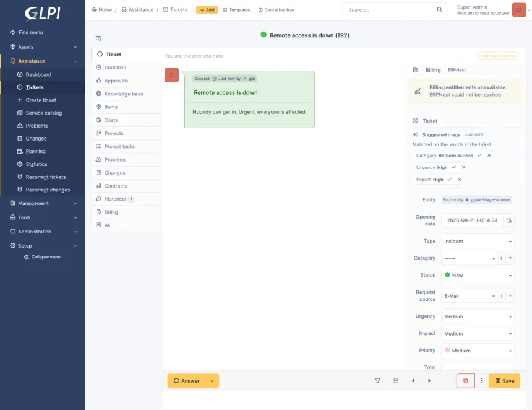Open ticket Templates
Viewport: 532px width, 410px height.
point(236,10)
